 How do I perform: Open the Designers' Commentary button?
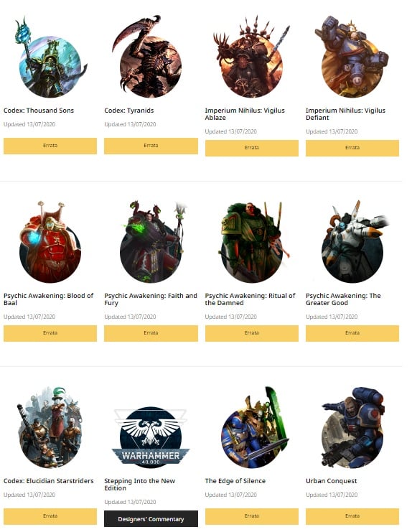pyautogui.click(x=151, y=519)
